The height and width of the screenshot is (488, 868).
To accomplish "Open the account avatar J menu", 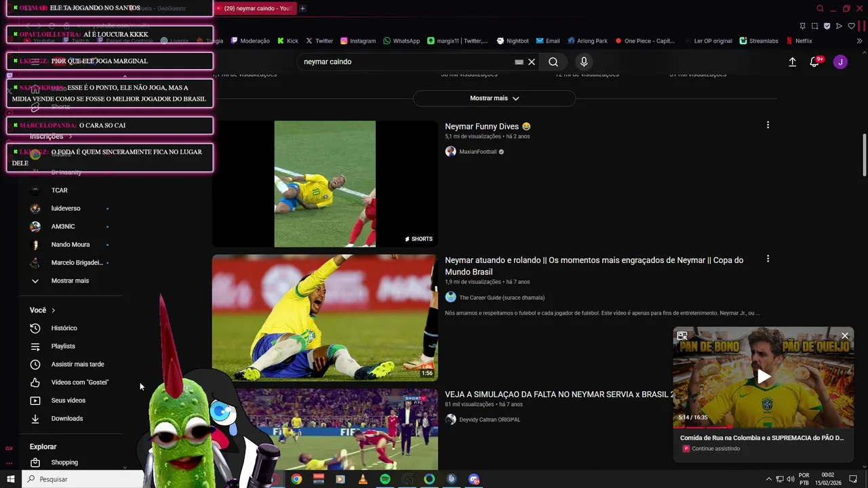I will coord(840,62).
